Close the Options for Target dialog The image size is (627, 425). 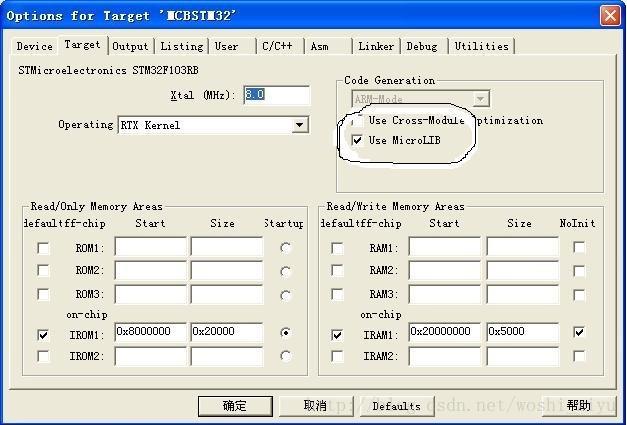click(610, 16)
